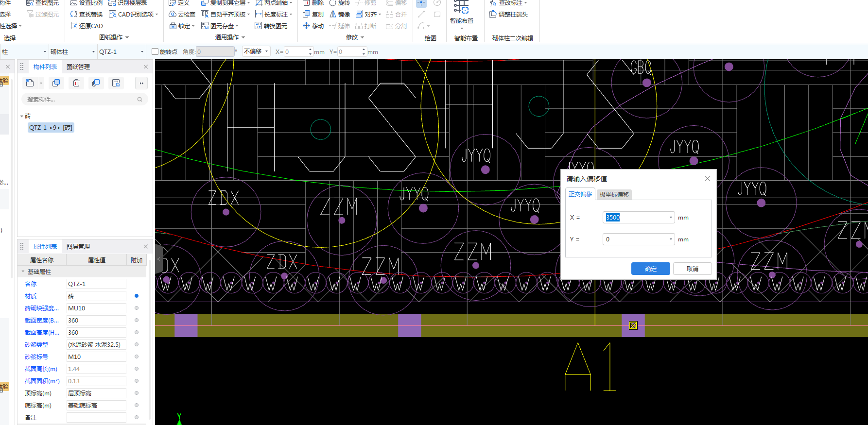Switch to the 属性列表 tab

coord(45,247)
